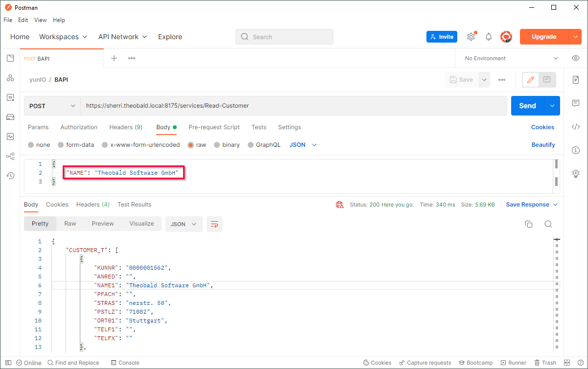Open the response JSON format dropdown
The height and width of the screenshot is (369, 588).
pyautogui.click(x=184, y=224)
